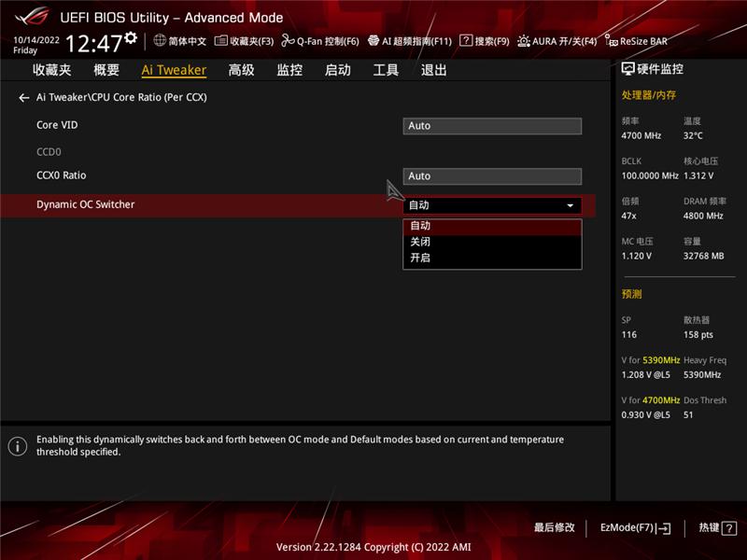
Task: Click the ReSize BAR icon
Action: pyautogui.click(x=612, y=41)
